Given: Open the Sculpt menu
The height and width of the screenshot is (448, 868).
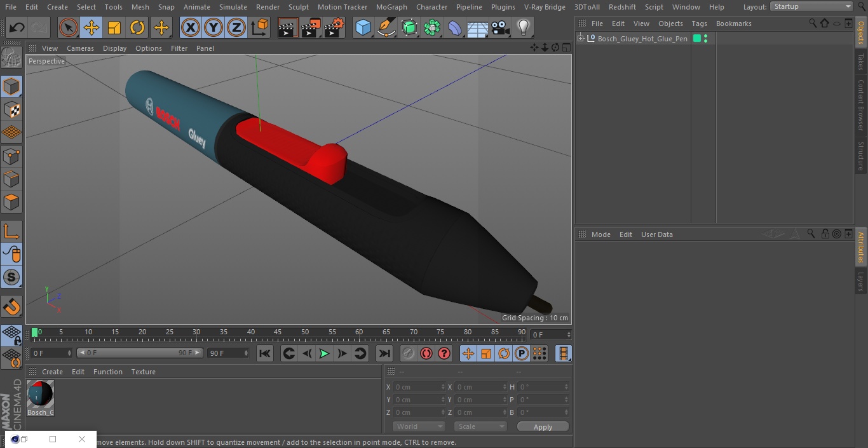Looking at the screenshot, I should [x=298, y=7].
